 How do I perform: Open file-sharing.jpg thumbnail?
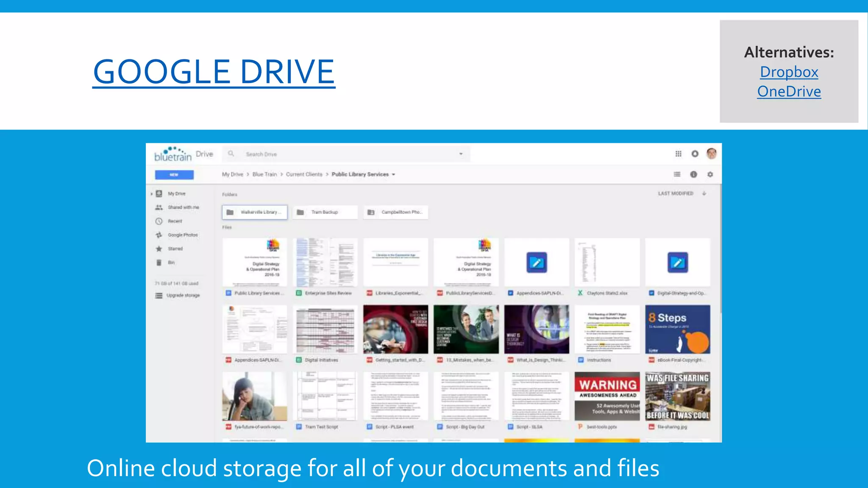click(x=678, y=396)
